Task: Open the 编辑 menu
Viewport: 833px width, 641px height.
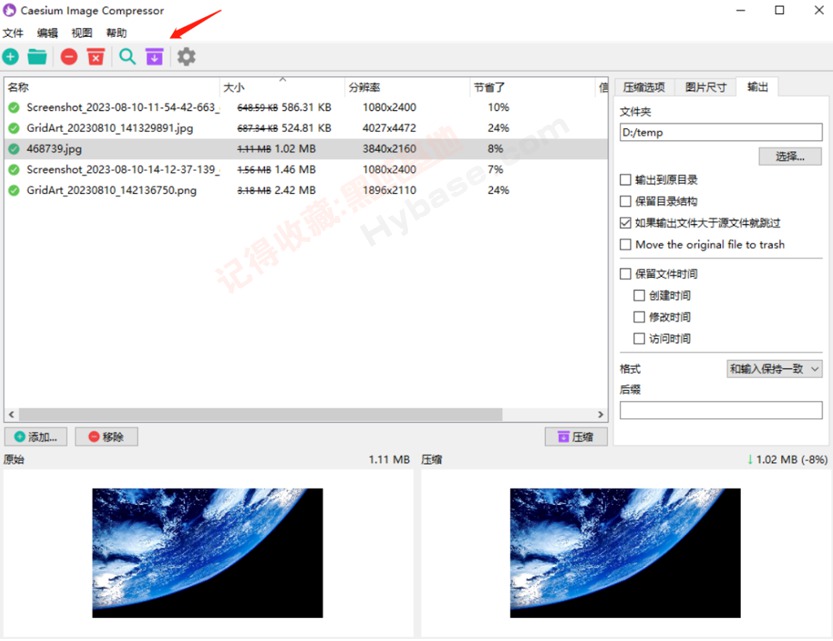Action: [47, 33]
